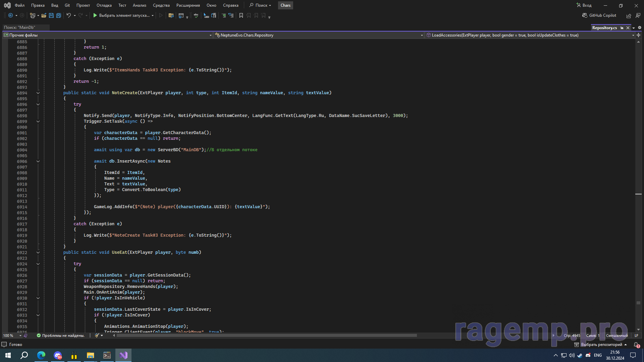
Task: Open the Отладка menu
Action: click(x=104, y=5)
